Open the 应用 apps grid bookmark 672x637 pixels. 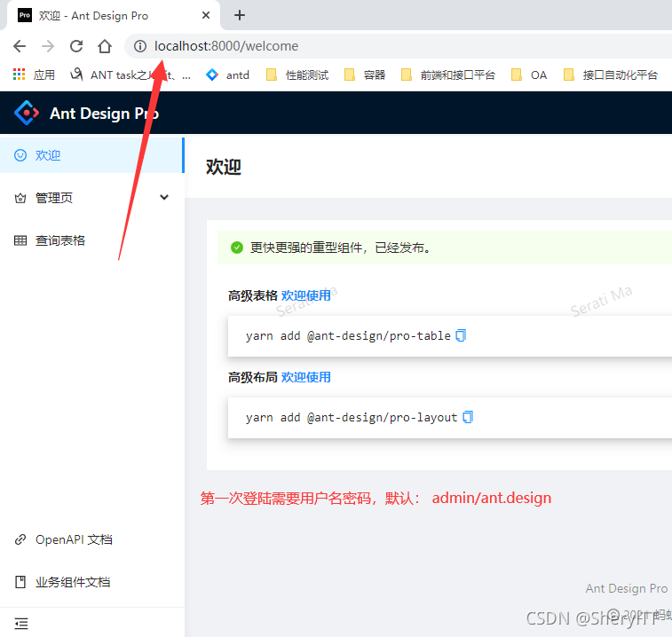(35, 75)
